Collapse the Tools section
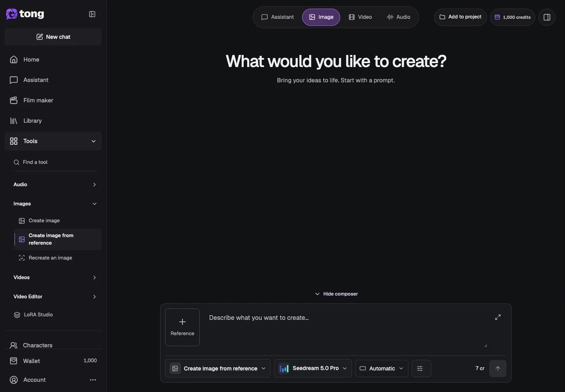Image resolution: width=565 pixels, height=392 pixels. (x=53, y=141)
